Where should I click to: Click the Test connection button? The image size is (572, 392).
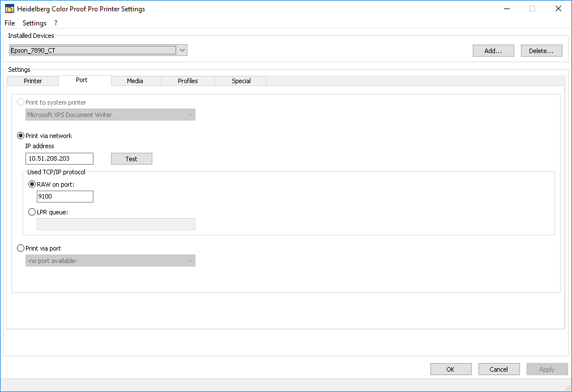click(131, 159)
